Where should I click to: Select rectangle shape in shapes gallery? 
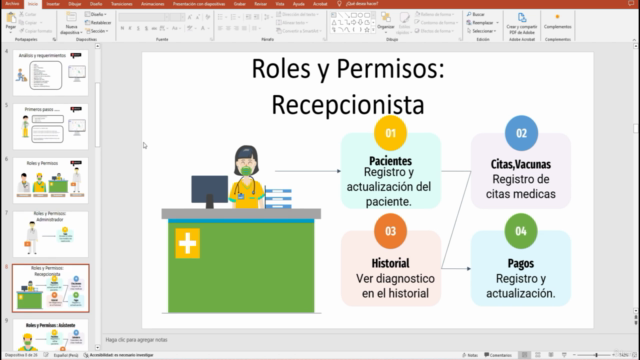354,15
